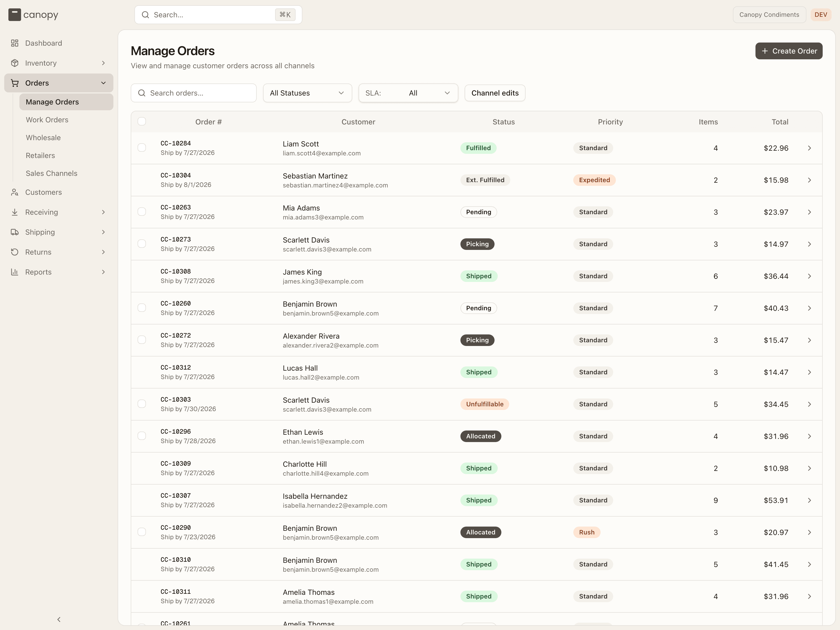Open order CC-10308 via its row arrow
The image size is (840, 630).
pos(810,276)
